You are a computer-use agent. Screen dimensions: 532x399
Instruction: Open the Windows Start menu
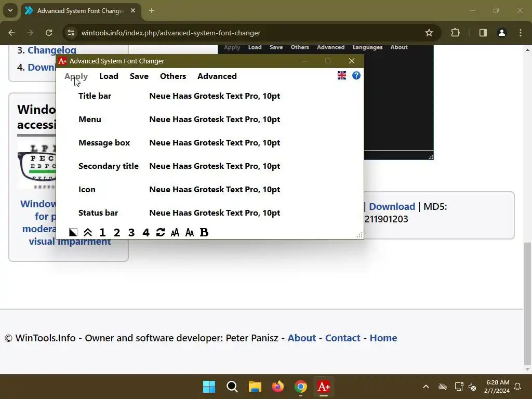209,387
